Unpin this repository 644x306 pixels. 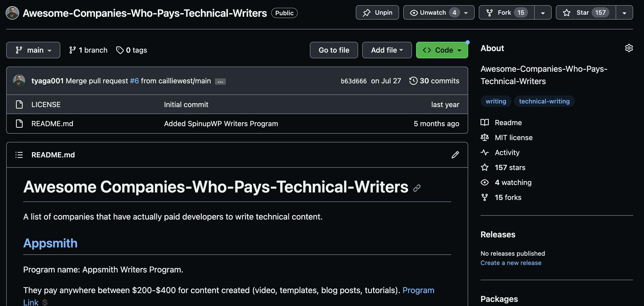click(x=377, y=13)
